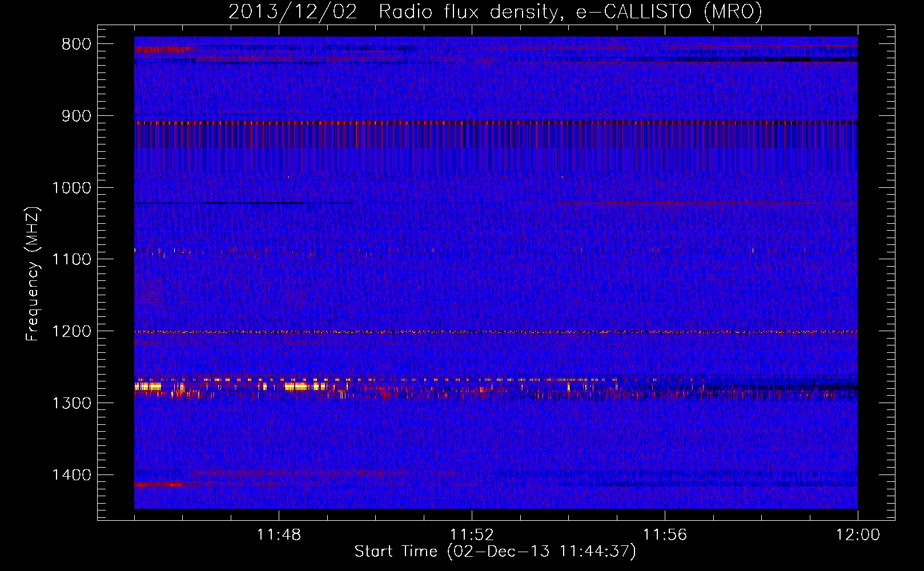924x571 pixels.
Task: Click the 1400 frequency axis label
Action: (71, 475)
